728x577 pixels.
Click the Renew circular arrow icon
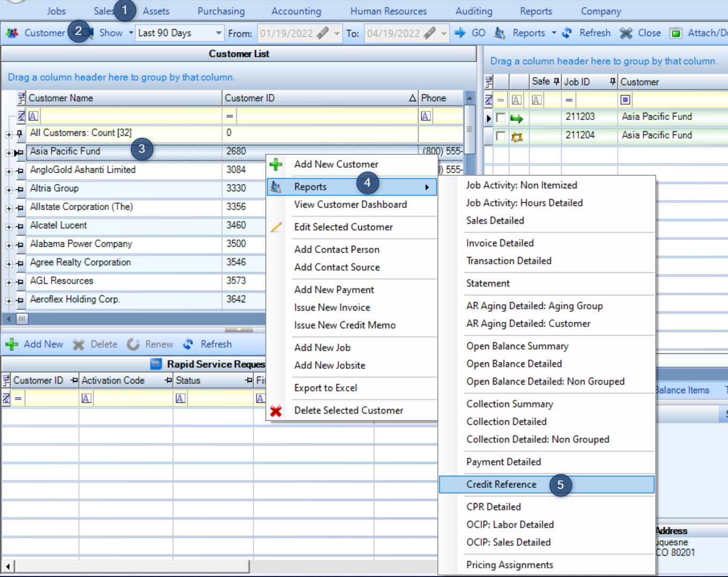133,344
